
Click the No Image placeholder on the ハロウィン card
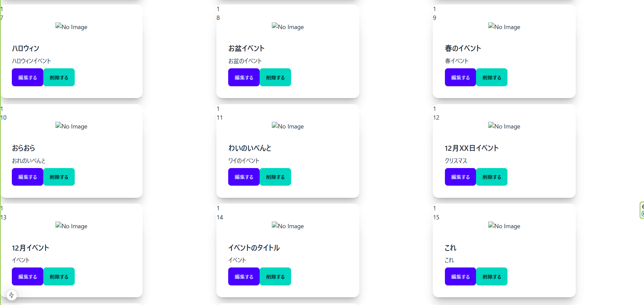71,27
